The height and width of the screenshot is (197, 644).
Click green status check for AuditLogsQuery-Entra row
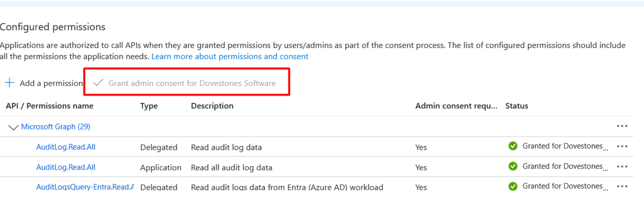tap(513, 186)
